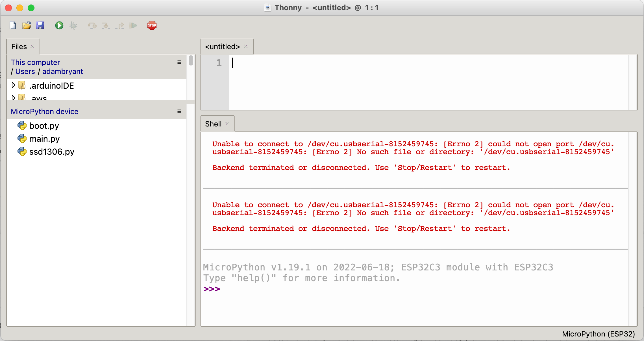Select boot.py in device files
Image resolution: width=644 pixels, height=341 pixels.
(x=44, y=126)
